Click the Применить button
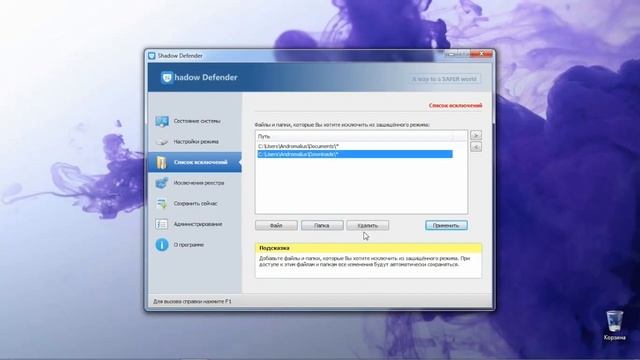The width and height of the screenshot is (640, 360). 446,225
